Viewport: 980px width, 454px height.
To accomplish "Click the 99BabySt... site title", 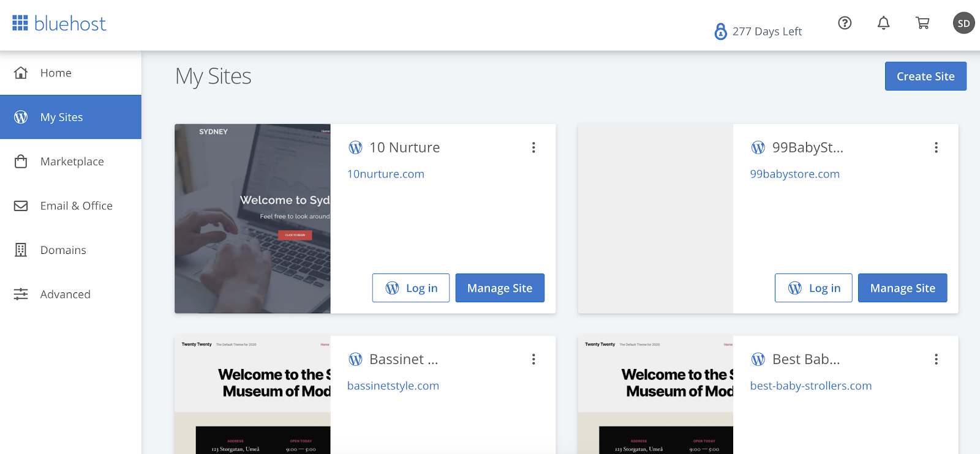I will pyautogui.click(x=808, y=147).
